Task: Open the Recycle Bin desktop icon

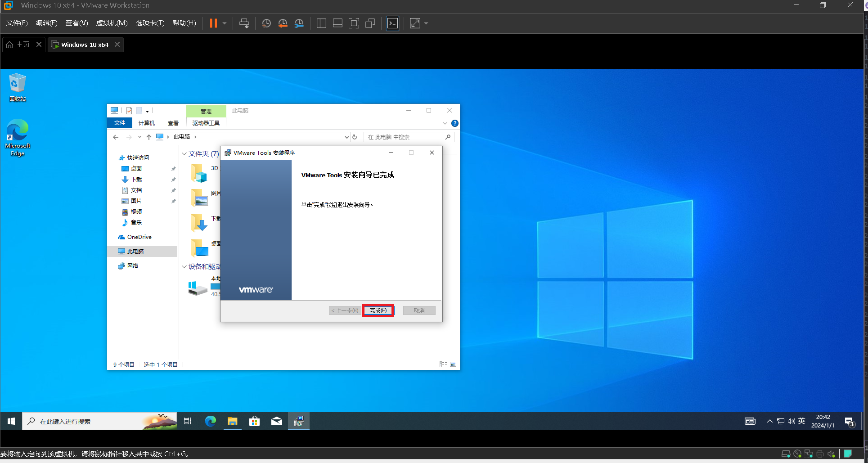Action: point(17,88)
